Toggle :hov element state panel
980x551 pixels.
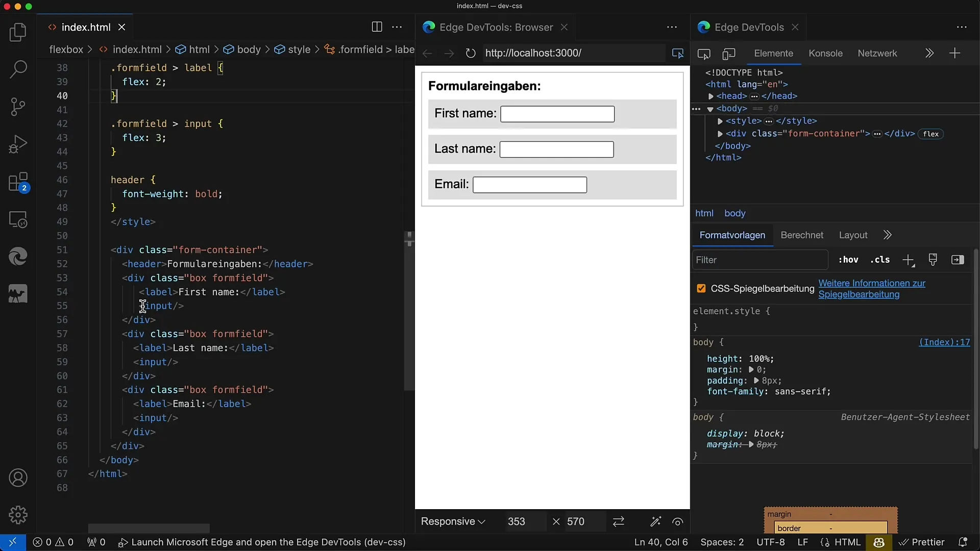(848, 260)
